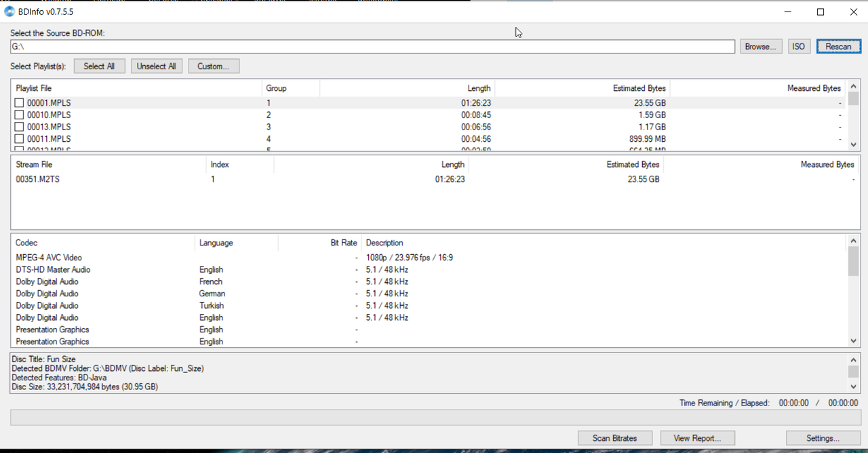Click the Stream File column header
The image size is (868, 453).
(x=108, y=165)
